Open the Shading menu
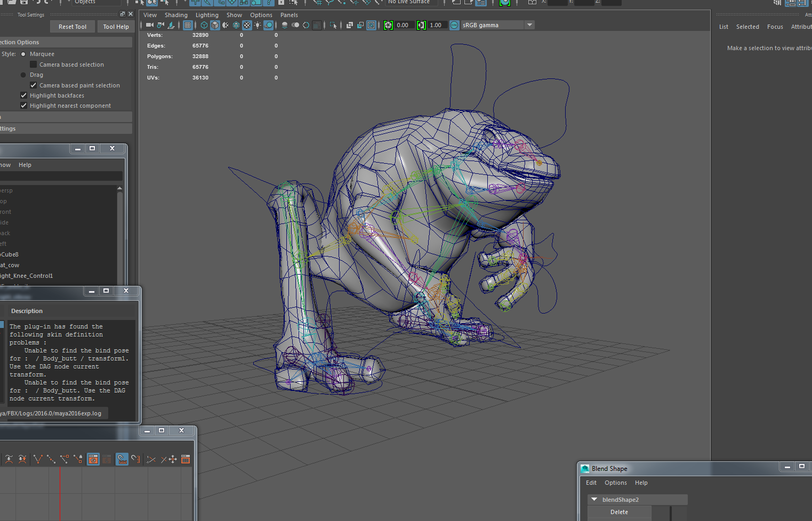Viewport: 812px width, 521px height. coord(176,15)
